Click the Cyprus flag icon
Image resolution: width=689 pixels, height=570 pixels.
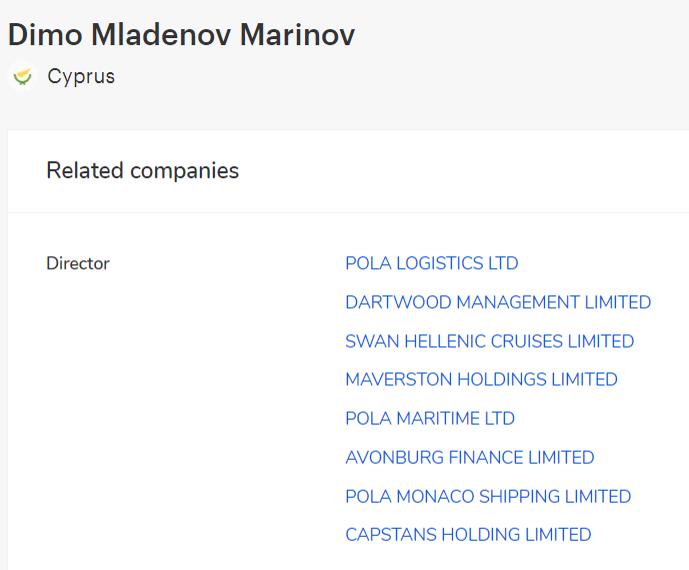(x=22, y=76)
